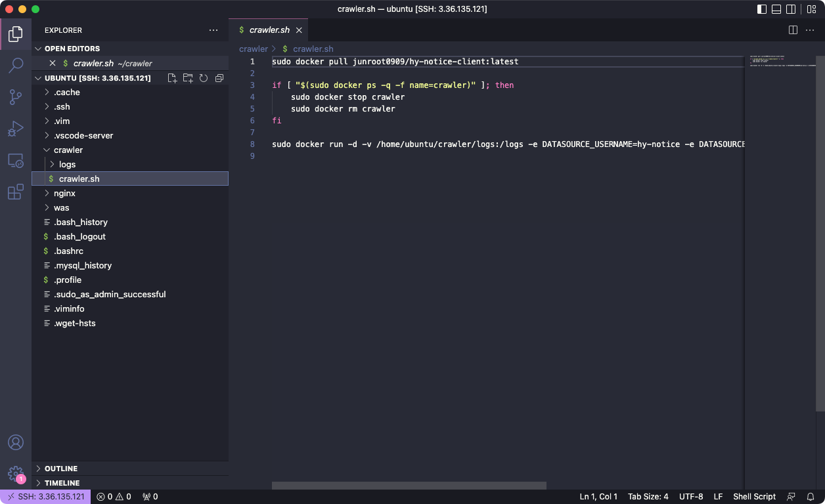The image size is (825, 504).
Task: Change the LF end of line sequence
Action: coord(718,497)
